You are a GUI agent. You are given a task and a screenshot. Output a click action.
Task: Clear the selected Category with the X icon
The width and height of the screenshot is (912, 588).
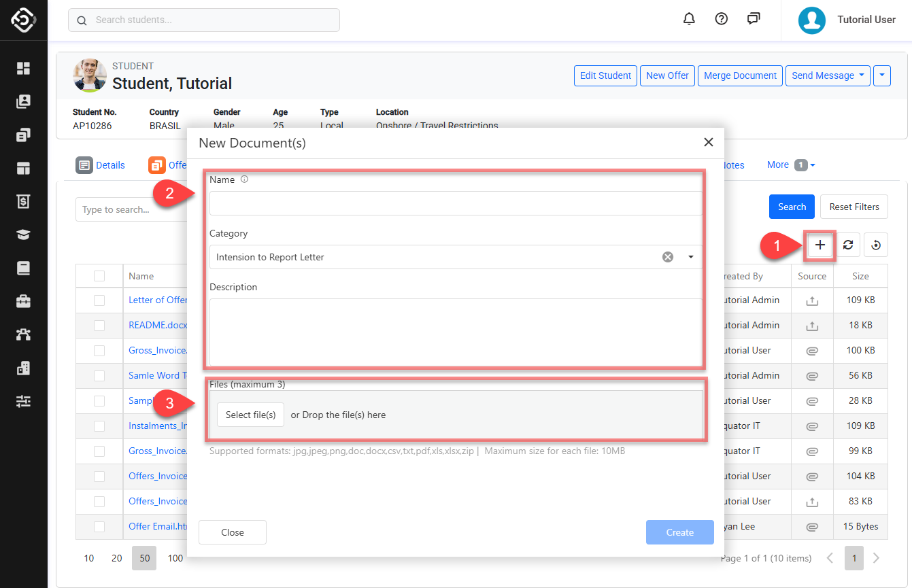pyautogui.click(x=668, y=257)
